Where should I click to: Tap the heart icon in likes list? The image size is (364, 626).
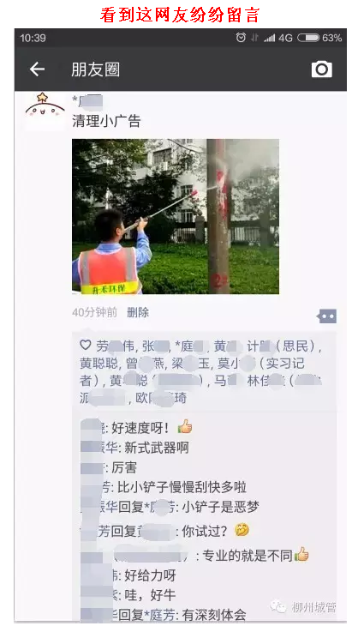86,345
